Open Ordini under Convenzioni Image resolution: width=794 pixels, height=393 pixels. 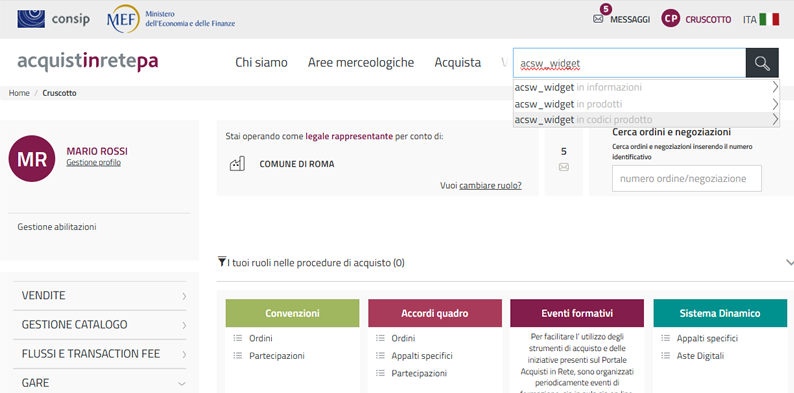pos(261,338)
